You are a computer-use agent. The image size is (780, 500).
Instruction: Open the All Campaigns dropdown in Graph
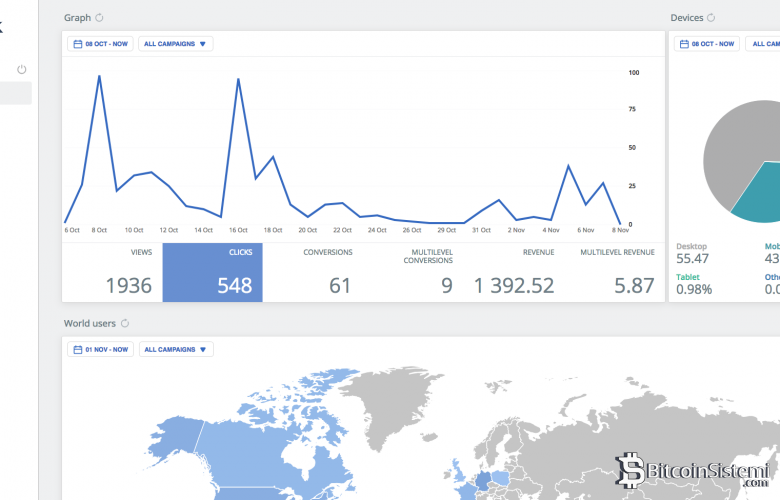tap(175, 44)
